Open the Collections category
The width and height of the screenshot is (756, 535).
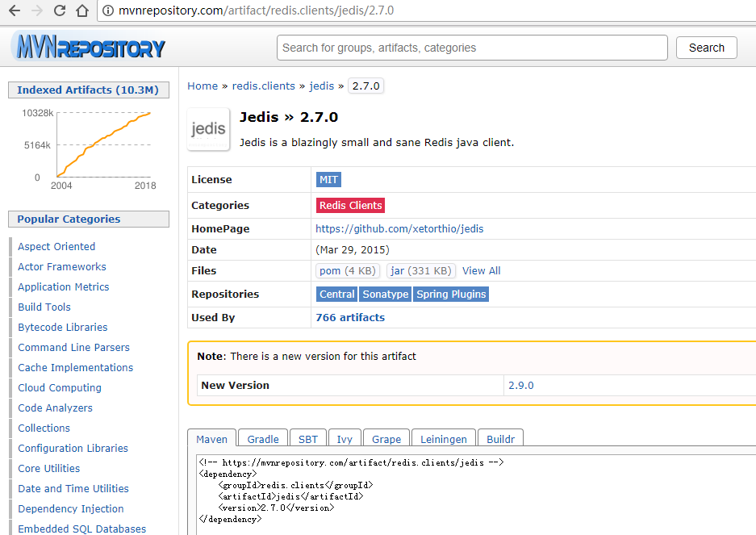pyautogui.click(x=44, y=428)
